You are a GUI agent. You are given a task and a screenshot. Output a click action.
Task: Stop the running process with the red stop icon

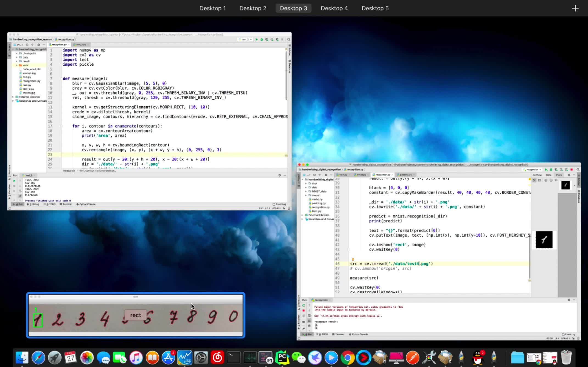click(572, 169)
